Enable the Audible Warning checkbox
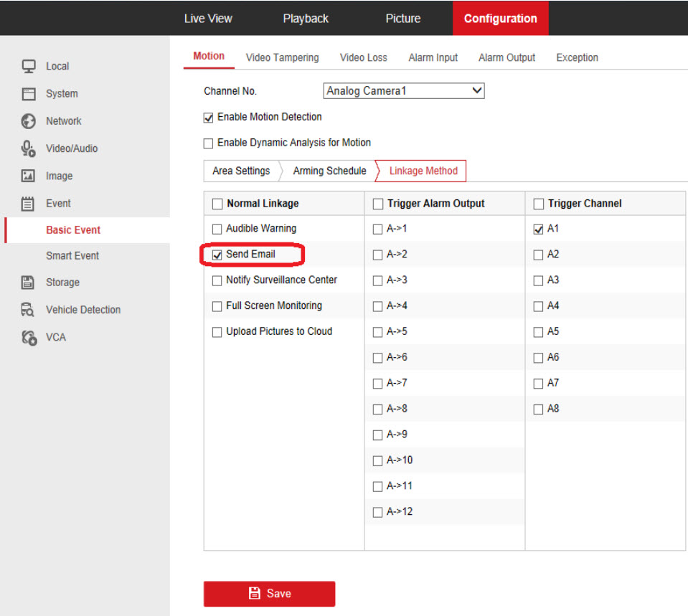Viewport: 688px width, 616px height. click(217, 229)
